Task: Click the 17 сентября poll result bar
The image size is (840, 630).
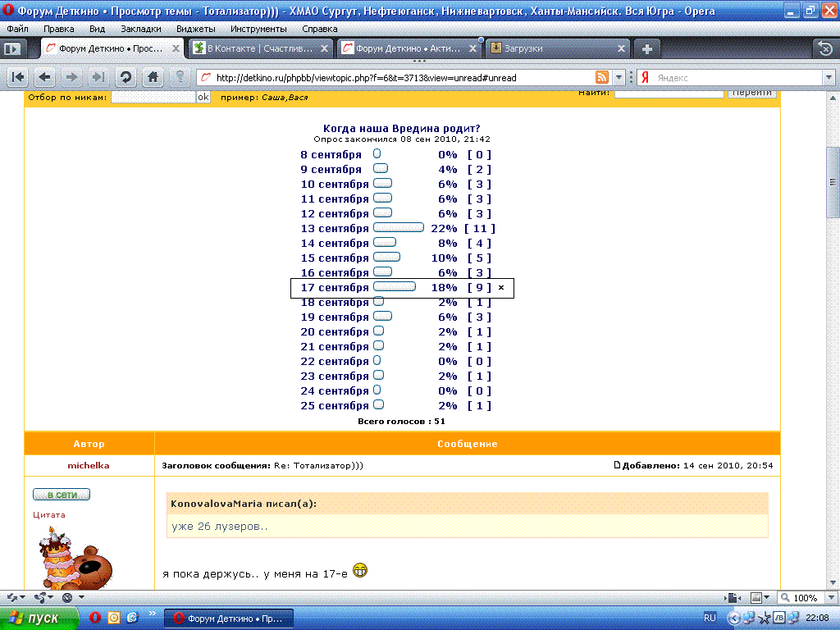Action: pos(395,286)
